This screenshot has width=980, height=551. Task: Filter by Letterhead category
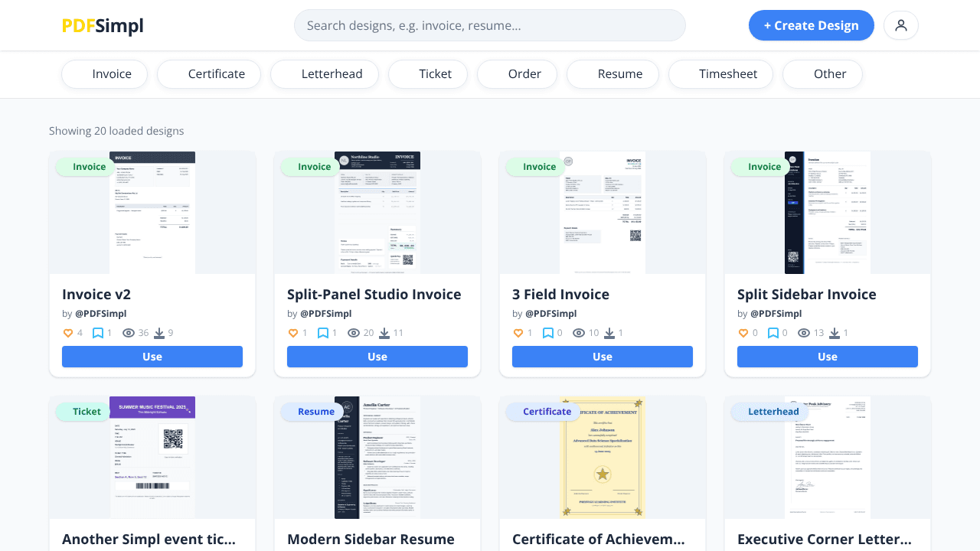(x=325, y=74)
